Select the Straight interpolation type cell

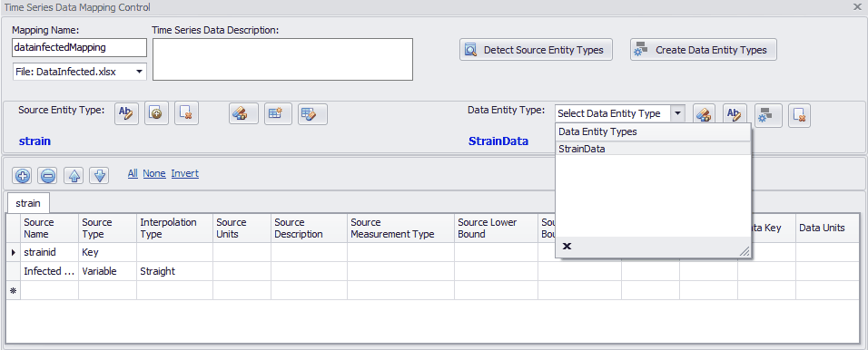pyautogui.click(x=174, y=271)
